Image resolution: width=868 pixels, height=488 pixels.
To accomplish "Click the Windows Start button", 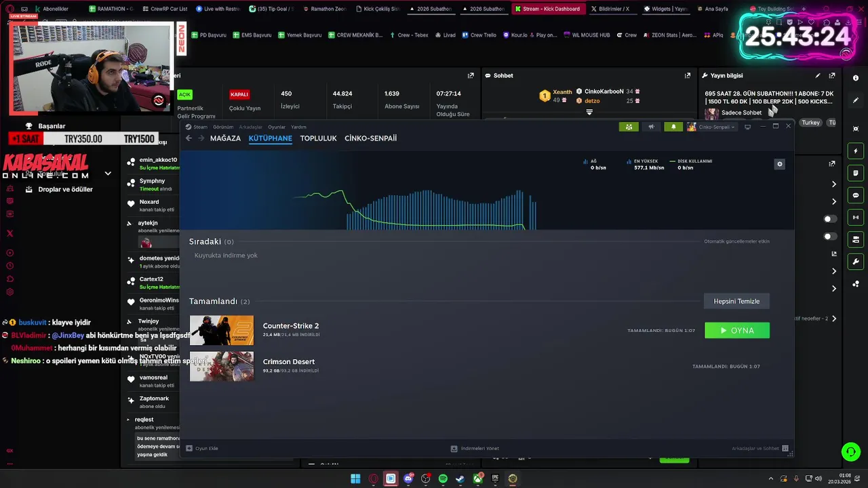I will click(355, 479).
